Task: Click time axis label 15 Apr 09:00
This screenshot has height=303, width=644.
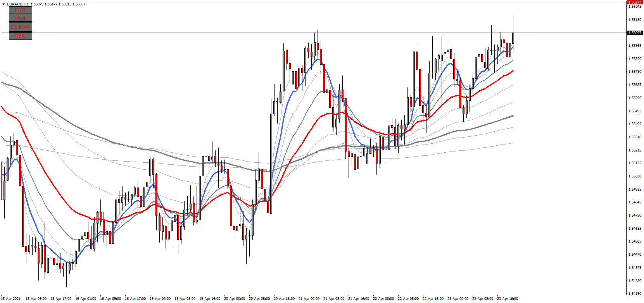Action: 36,299
